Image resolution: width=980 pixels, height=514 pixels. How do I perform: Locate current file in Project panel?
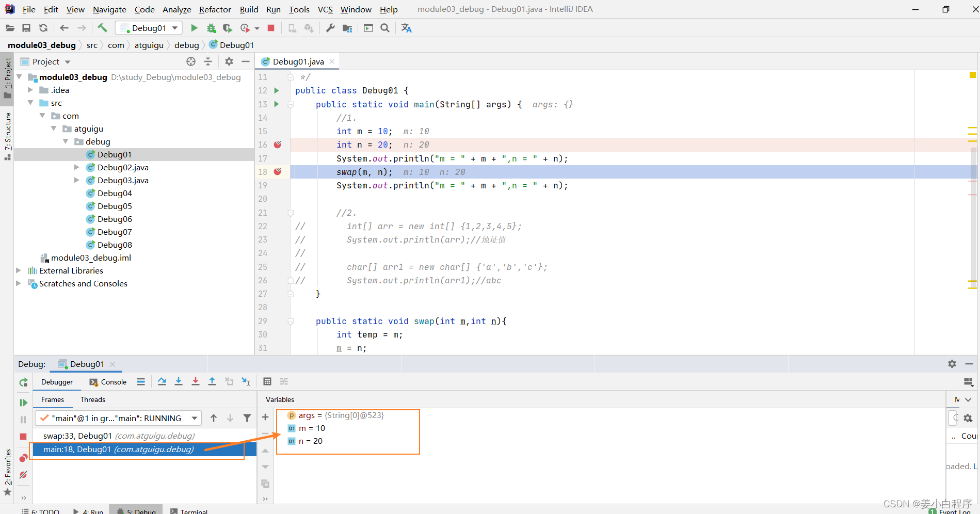pos(191,61)
